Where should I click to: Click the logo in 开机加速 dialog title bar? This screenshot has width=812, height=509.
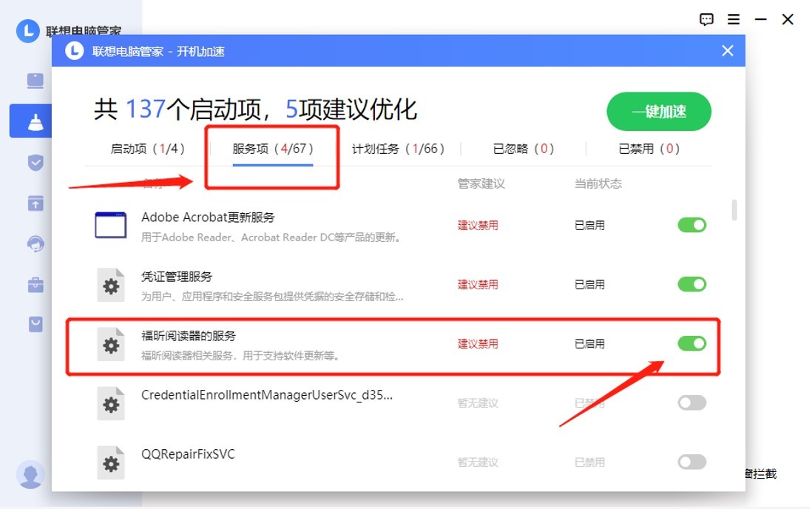click(x=74, y=51)
